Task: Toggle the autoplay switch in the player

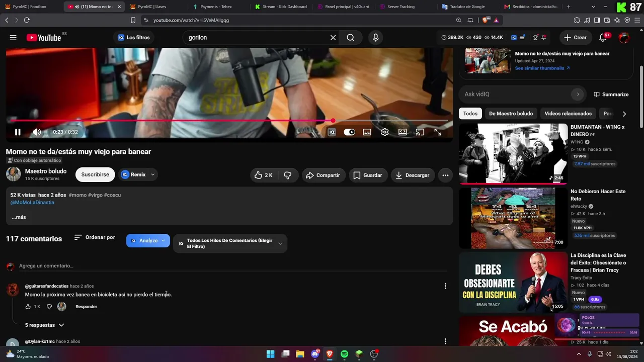Action: tap(349, 132)
